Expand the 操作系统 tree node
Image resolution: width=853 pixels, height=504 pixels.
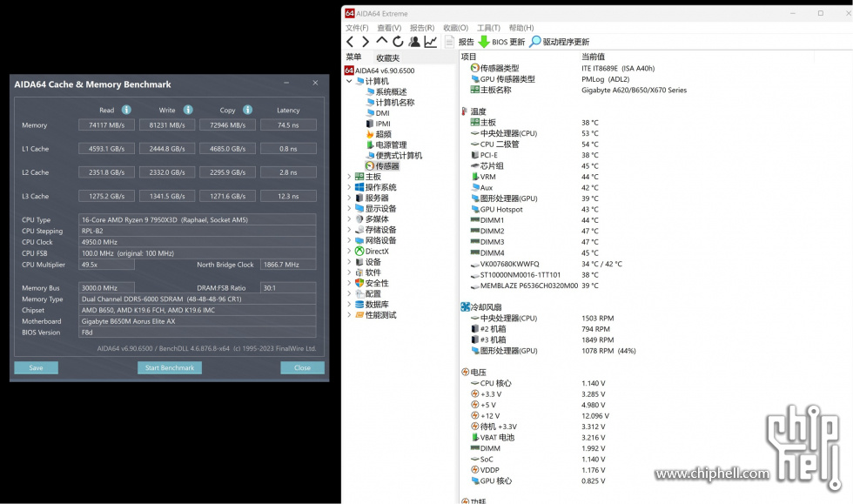(349, 187)
